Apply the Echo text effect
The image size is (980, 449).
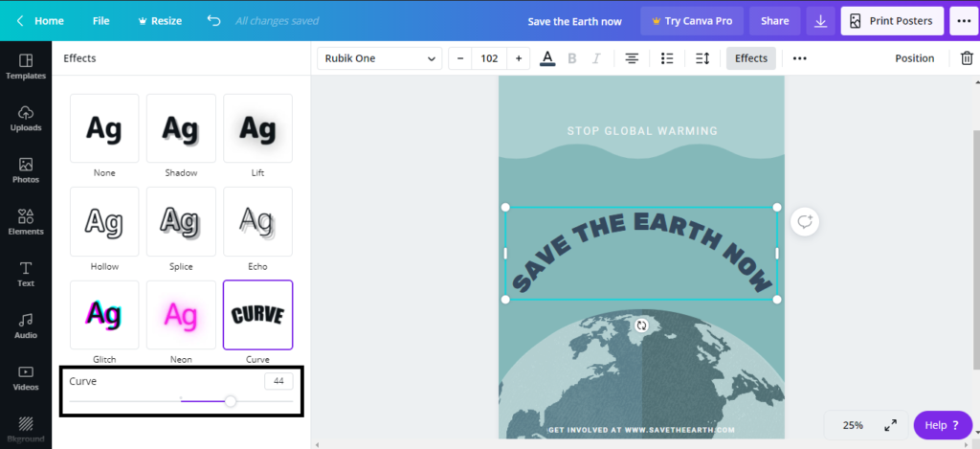[x=257, y=221]
